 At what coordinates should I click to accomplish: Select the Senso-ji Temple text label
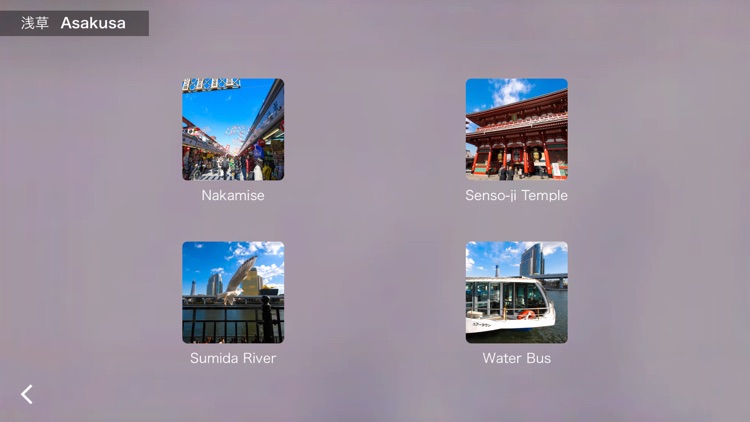pos(517,195)
